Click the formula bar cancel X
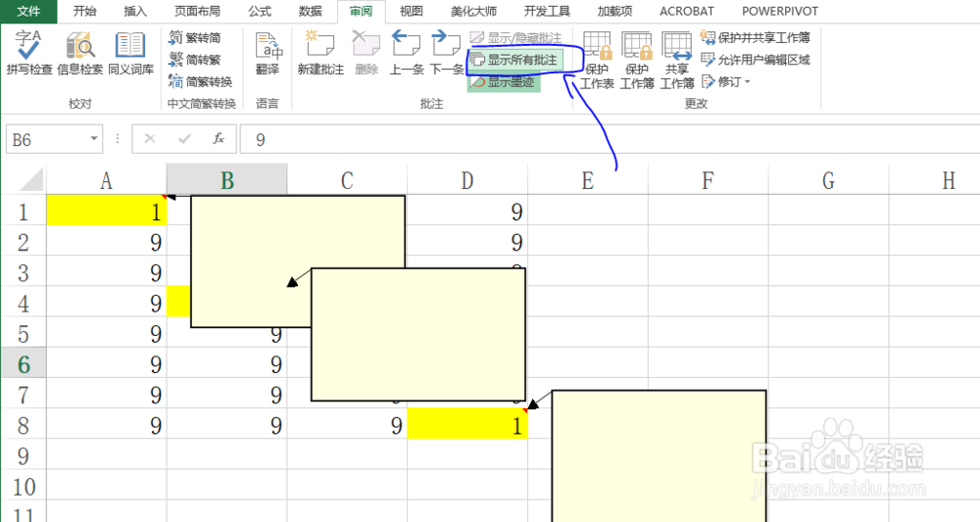The width and height of the screenshot is (980, 522). click(149, 139)
